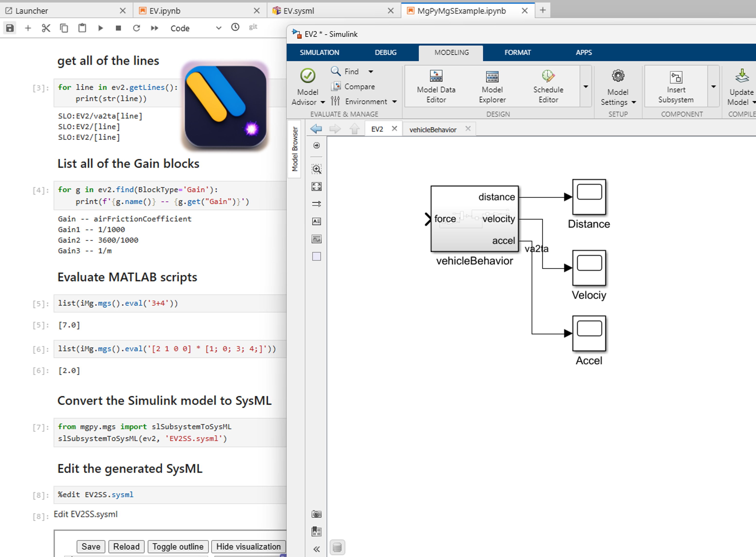Expand the Design gallery dropdown arrow
The height and width of the screenshot is (557, 756).
point(586,87)
